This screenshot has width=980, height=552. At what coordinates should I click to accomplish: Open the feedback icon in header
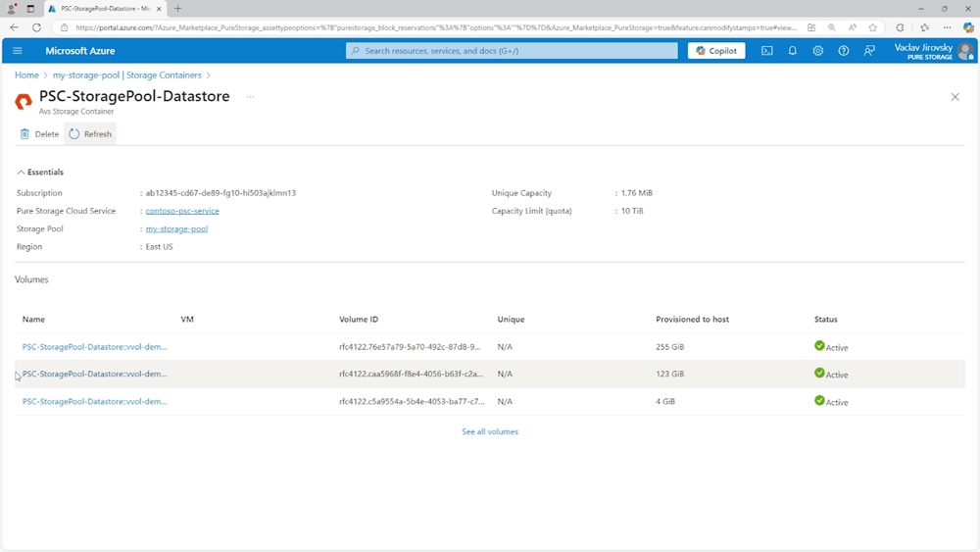869,51
